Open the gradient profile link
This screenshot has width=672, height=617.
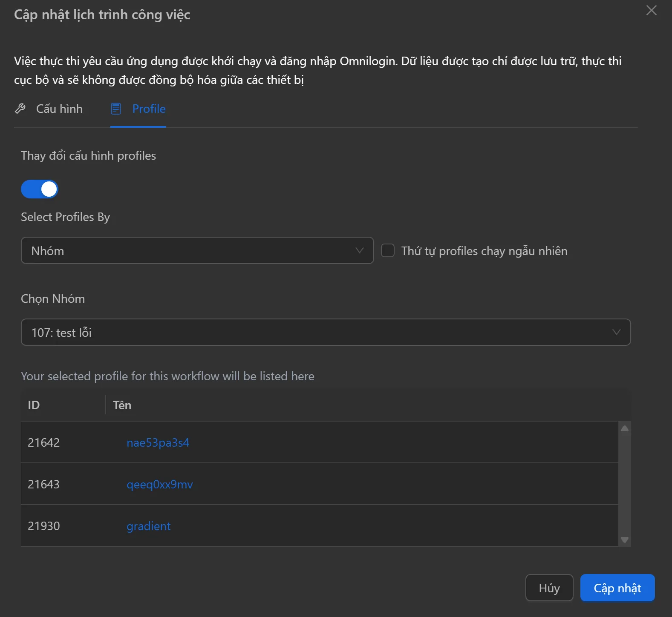point(148,526)
